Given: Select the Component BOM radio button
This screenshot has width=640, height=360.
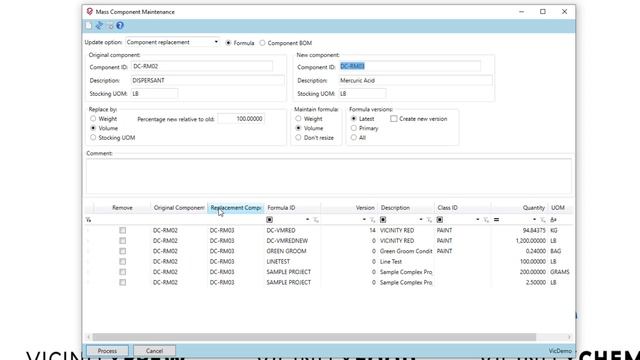Looking at the screenshot, I should pos(262,43).
